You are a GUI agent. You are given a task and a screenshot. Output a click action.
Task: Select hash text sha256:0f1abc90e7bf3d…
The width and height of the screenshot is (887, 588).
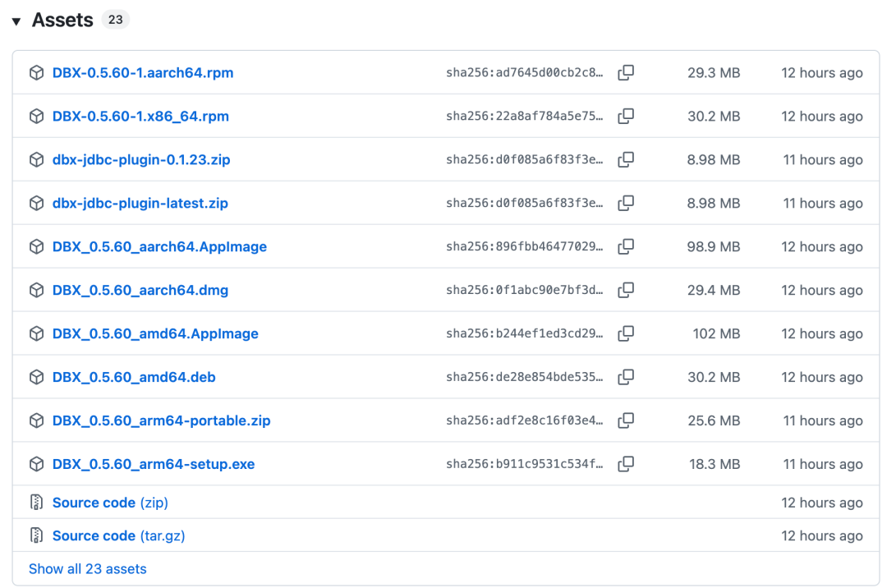click(524, 290)
